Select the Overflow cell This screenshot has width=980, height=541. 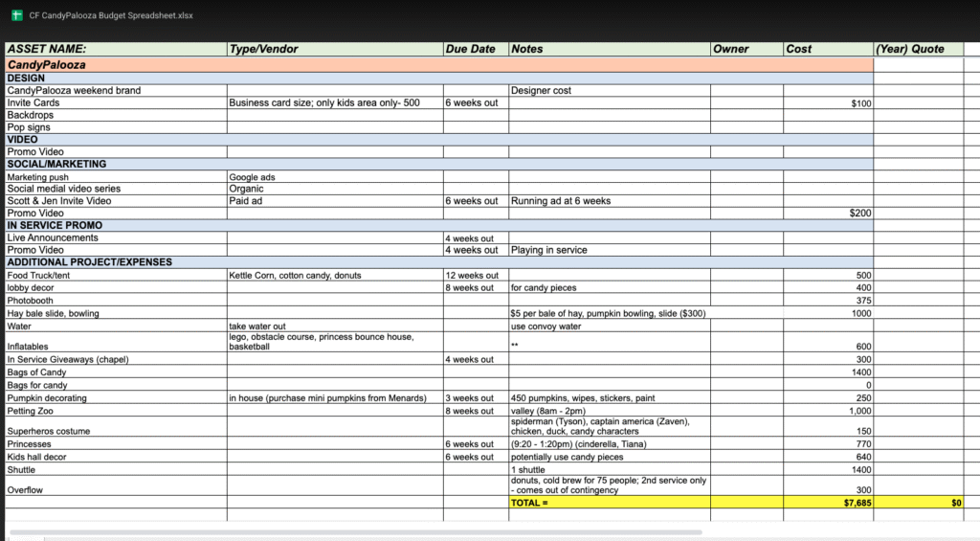pos(116,486)
